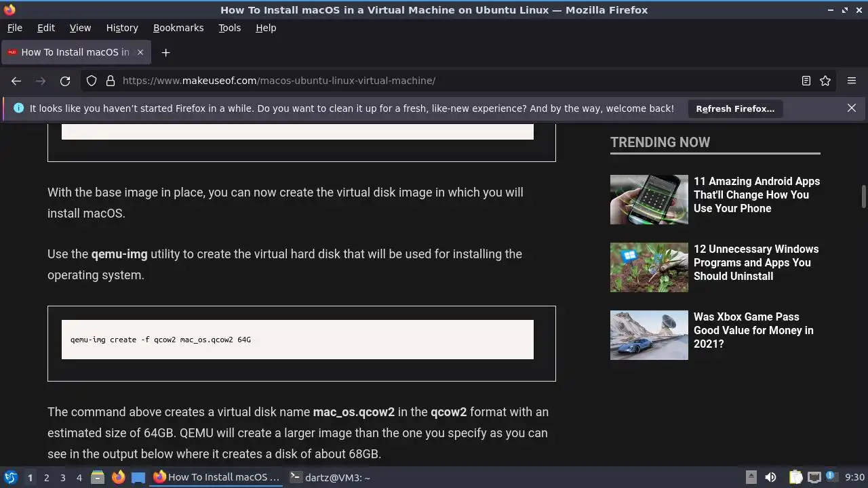Maximize the Firefox window

tap(845, 10)
